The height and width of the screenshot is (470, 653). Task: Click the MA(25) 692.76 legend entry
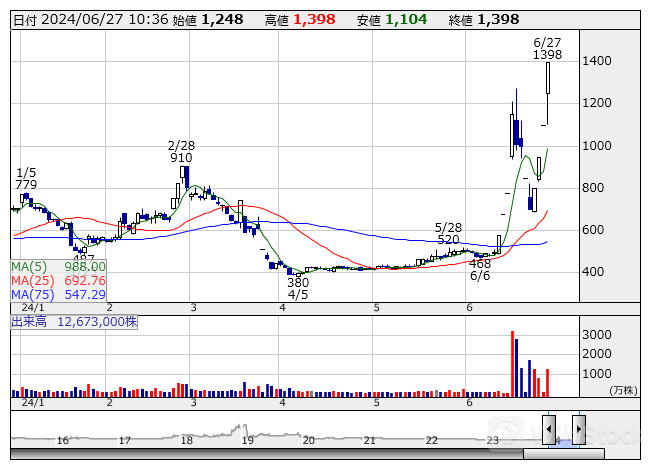coord(58,281)
